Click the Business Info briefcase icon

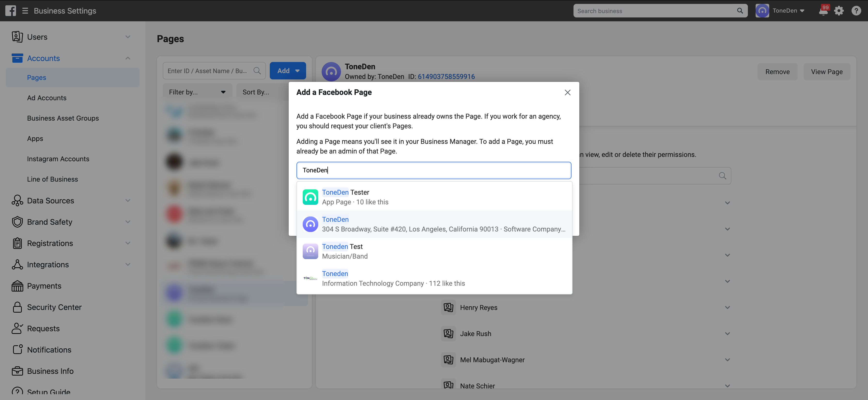(17, 371)
